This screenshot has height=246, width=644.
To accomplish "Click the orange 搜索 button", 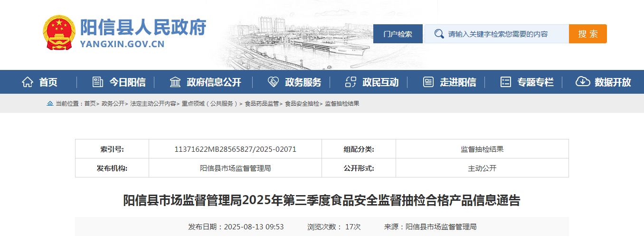I will coord(588,34).
